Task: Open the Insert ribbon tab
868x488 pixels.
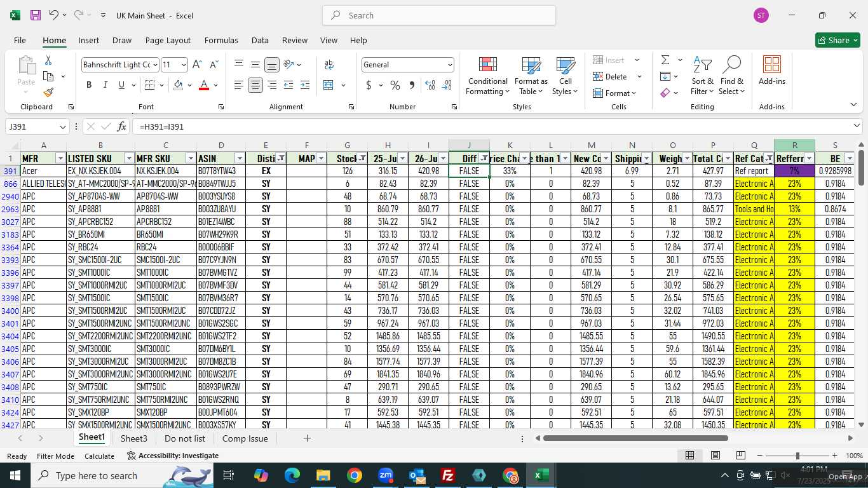Action: point(89,40)
